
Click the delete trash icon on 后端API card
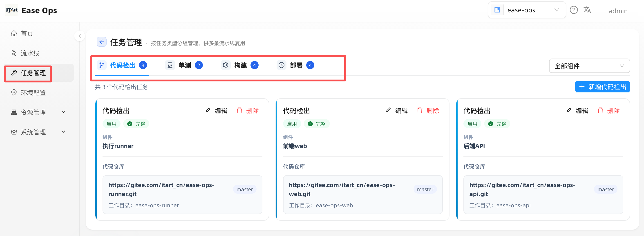(x=600, y=111)
